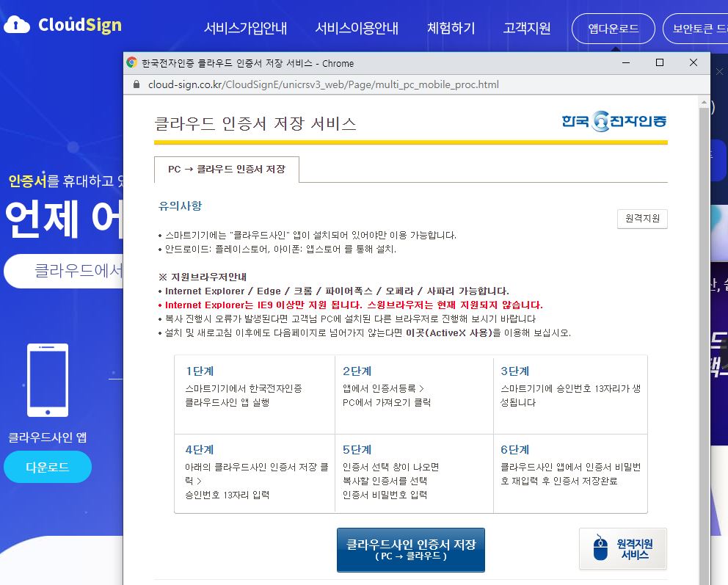Click the 유의사항 heading
The width and height of the screenshot is (728, 585).
(x=180, y=206)
